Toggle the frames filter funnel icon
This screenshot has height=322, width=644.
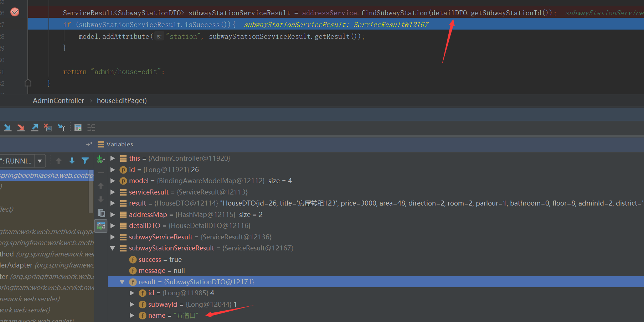[x=85, y=161]
